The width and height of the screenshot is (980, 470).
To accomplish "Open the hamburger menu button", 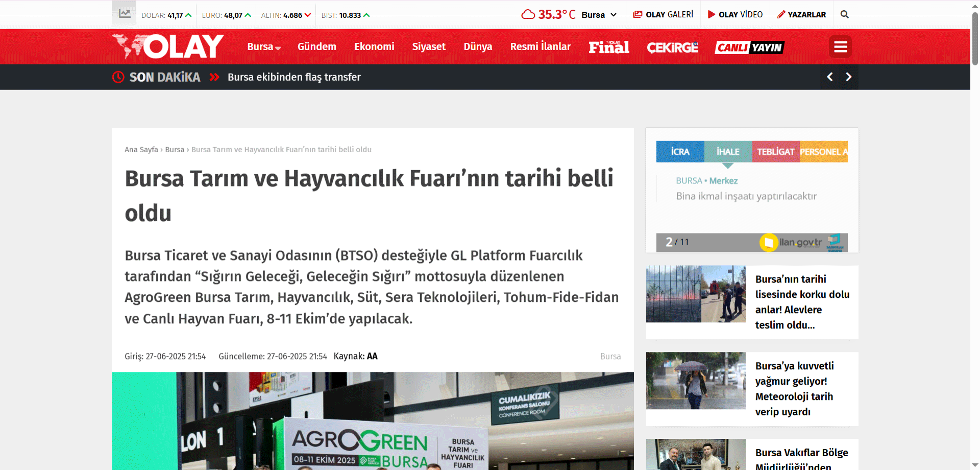I will (840, 47).
